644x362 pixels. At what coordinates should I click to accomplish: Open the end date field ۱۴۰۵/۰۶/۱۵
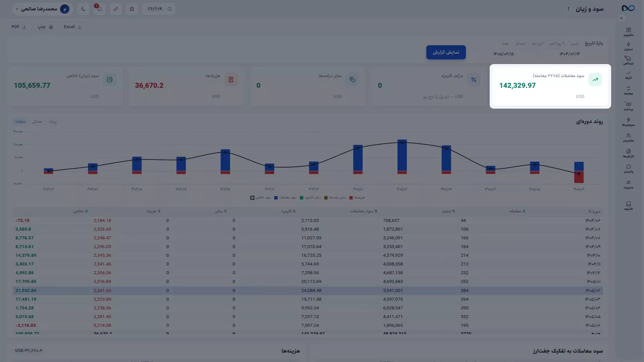pos(504,54)
